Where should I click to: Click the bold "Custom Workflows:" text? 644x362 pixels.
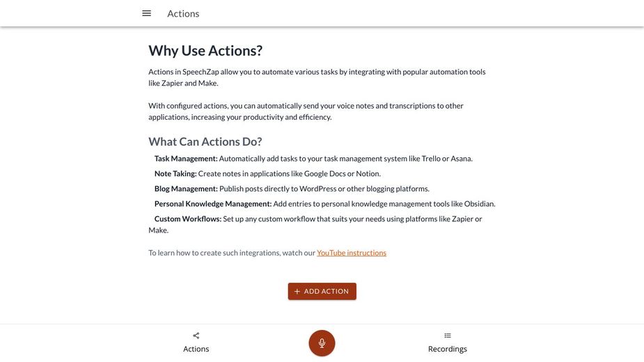(x=188, y=219)
